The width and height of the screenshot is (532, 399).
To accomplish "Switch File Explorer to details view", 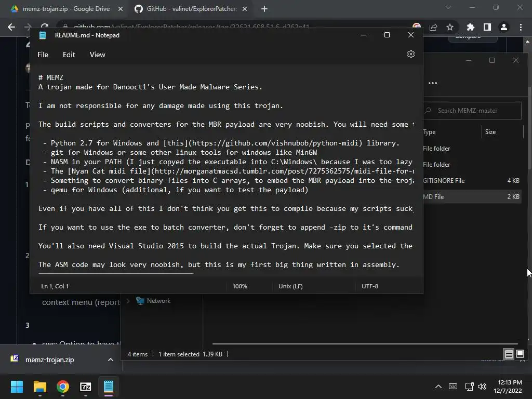I will (x=509, y=354).
